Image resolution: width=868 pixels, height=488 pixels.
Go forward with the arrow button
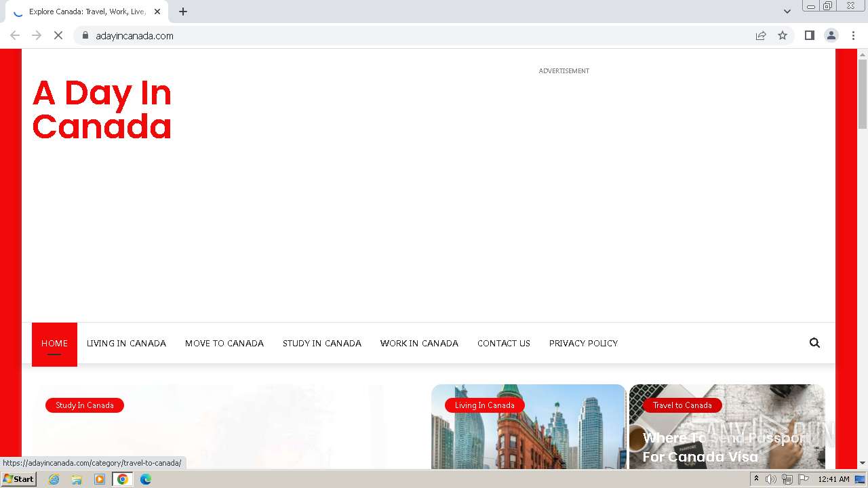[x=37, y=35]
